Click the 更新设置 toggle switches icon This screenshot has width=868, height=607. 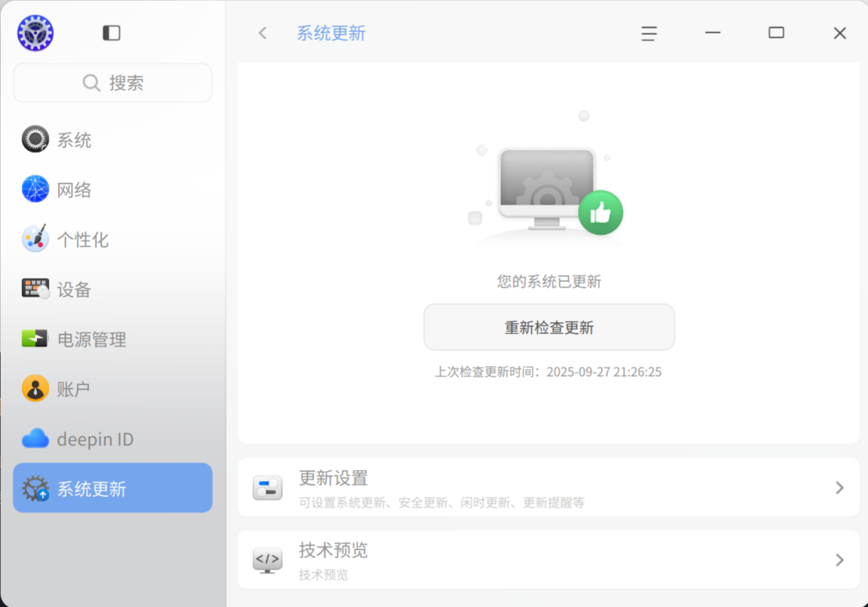(268, 488)
